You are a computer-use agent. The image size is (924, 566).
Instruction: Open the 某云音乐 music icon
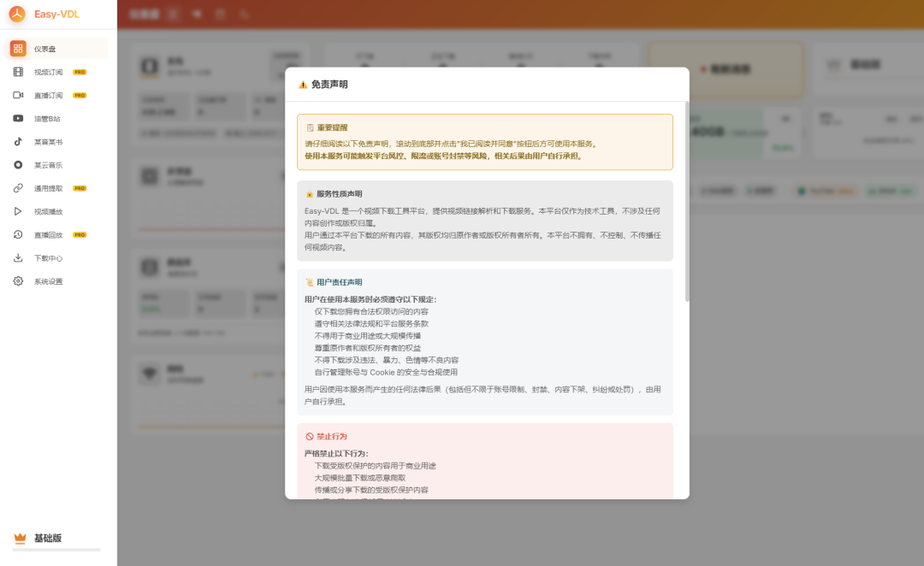tap(17, 165)
